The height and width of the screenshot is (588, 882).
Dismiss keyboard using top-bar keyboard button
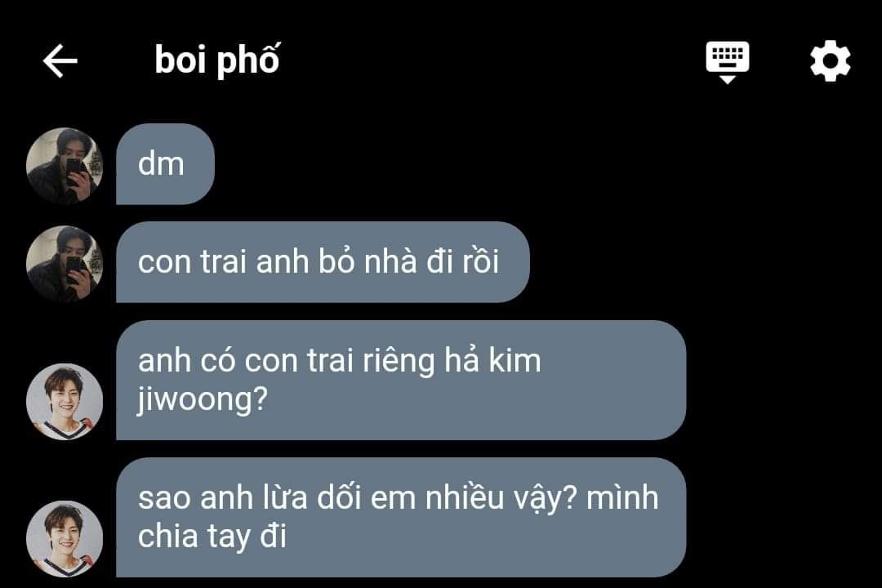[728, 62]
